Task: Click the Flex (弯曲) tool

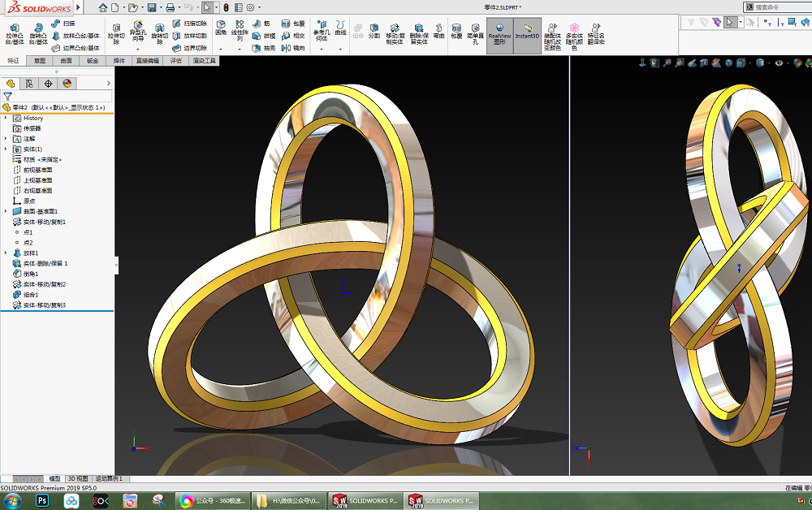Action: 438,31
